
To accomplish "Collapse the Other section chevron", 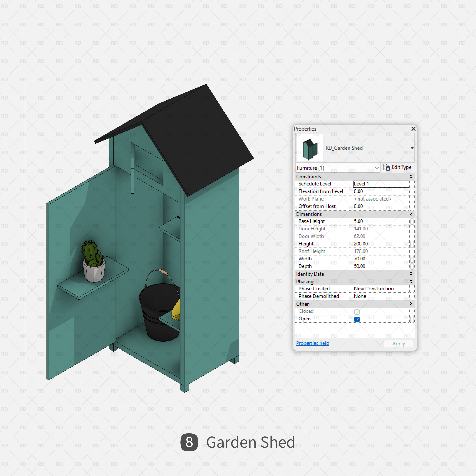I will pos(410,304).
